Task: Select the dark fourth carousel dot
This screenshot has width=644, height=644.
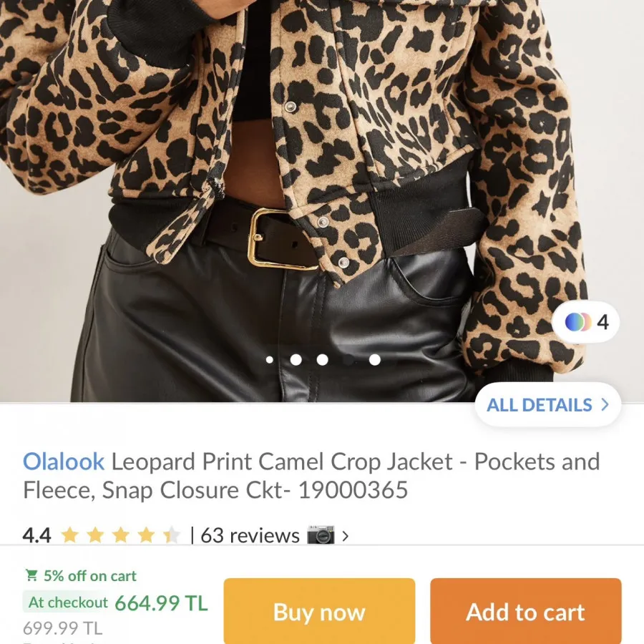Action: tap(348, 360)
